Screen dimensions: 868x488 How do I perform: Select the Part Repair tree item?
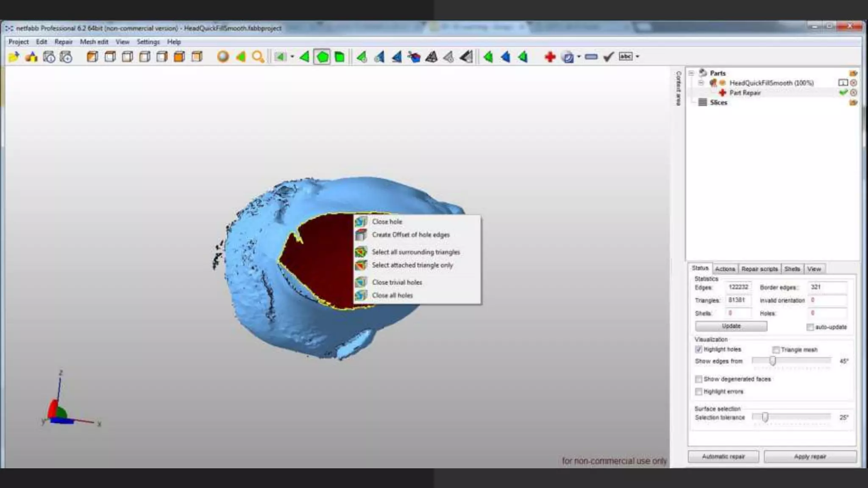[745, 93]
